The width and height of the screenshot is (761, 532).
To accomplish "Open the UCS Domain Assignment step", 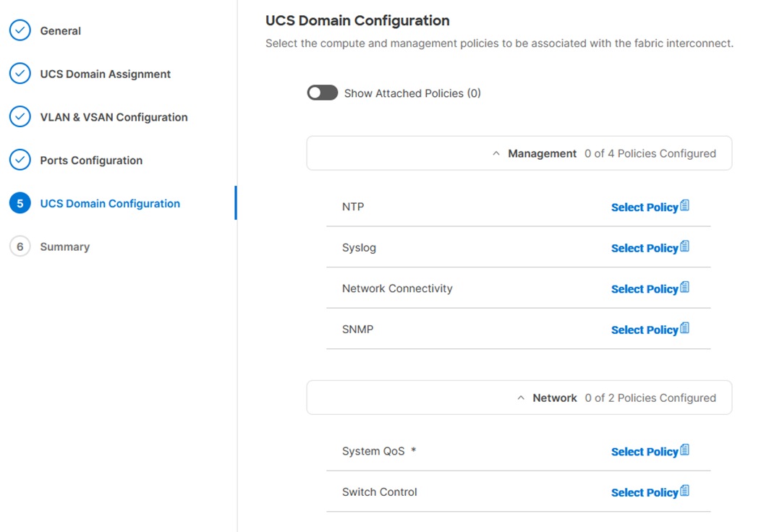I will point(106,74).
